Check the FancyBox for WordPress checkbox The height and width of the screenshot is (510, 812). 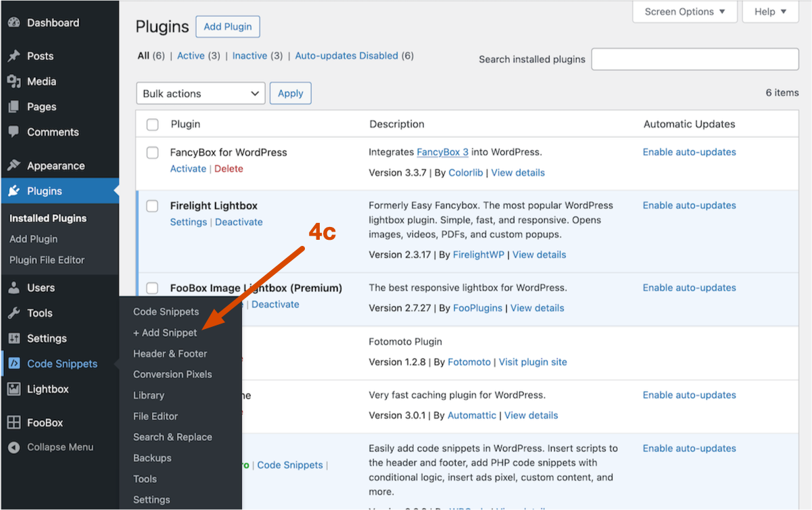coord(153,153)
